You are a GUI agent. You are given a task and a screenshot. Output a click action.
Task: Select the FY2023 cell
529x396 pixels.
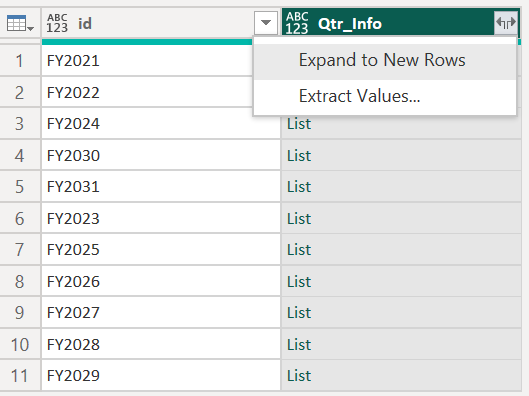coord(161,219)
